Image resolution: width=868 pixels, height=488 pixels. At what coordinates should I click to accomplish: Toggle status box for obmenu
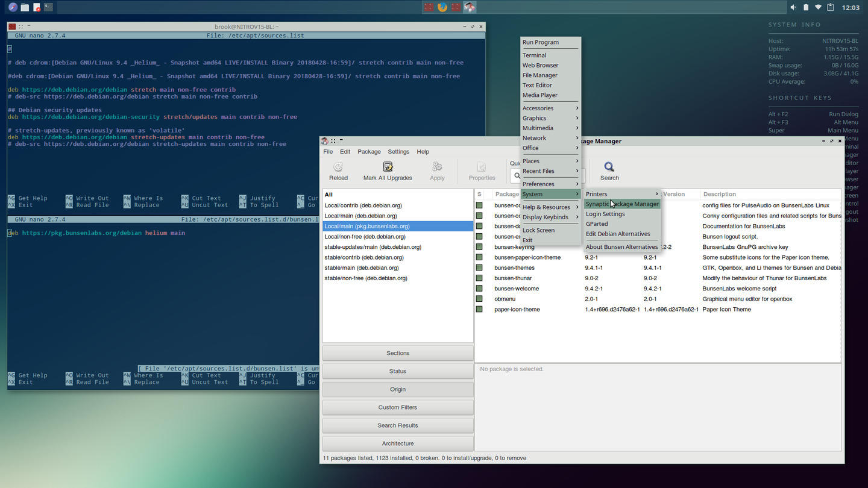point(479,299)
